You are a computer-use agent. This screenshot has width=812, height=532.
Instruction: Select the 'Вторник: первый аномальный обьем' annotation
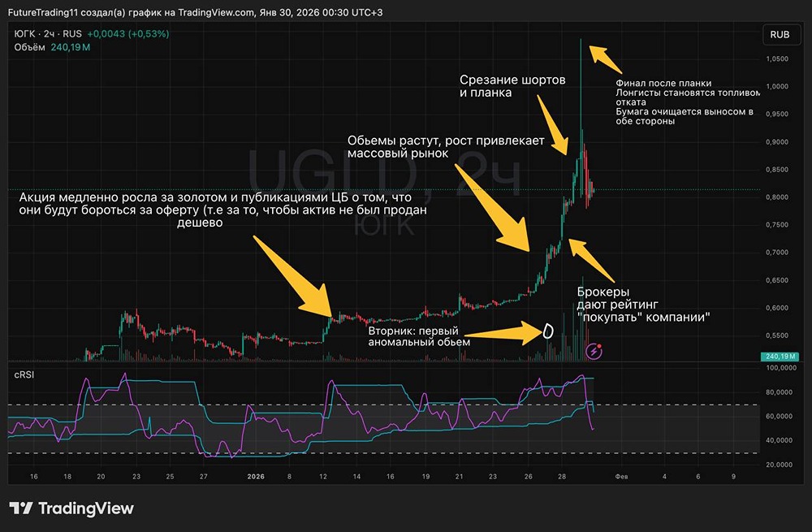click(x=419, y=336)
